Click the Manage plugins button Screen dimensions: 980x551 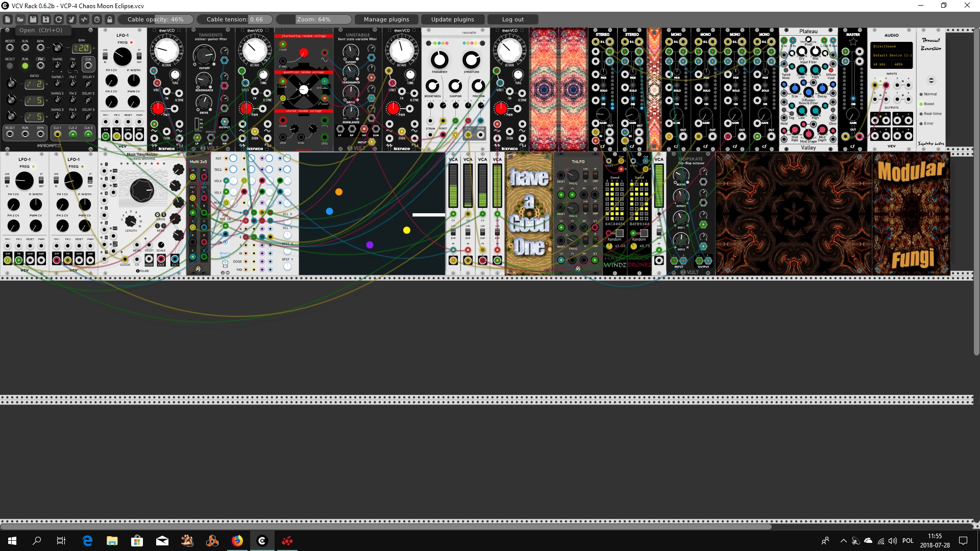pyautogui.click(x=386, y=19)
